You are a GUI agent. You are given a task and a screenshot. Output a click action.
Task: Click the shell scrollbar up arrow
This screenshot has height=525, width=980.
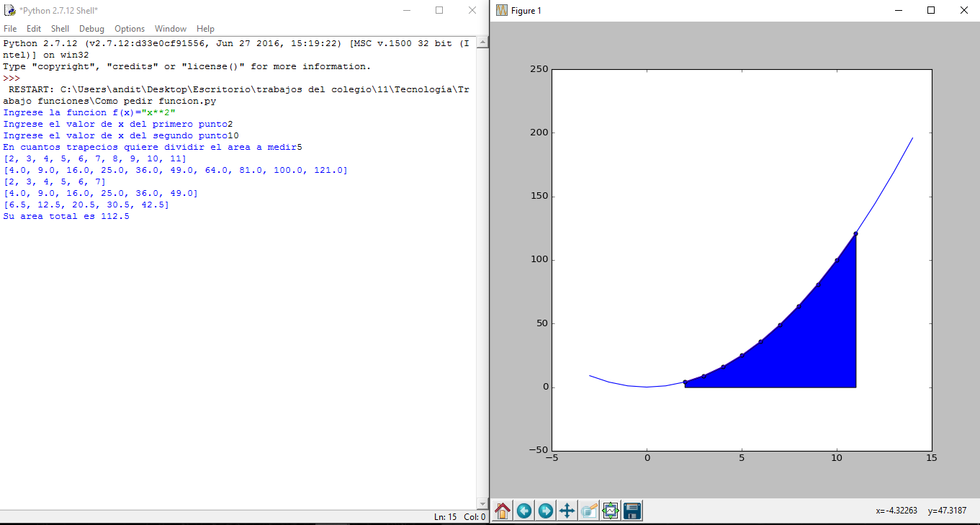[x=482, y=42]
